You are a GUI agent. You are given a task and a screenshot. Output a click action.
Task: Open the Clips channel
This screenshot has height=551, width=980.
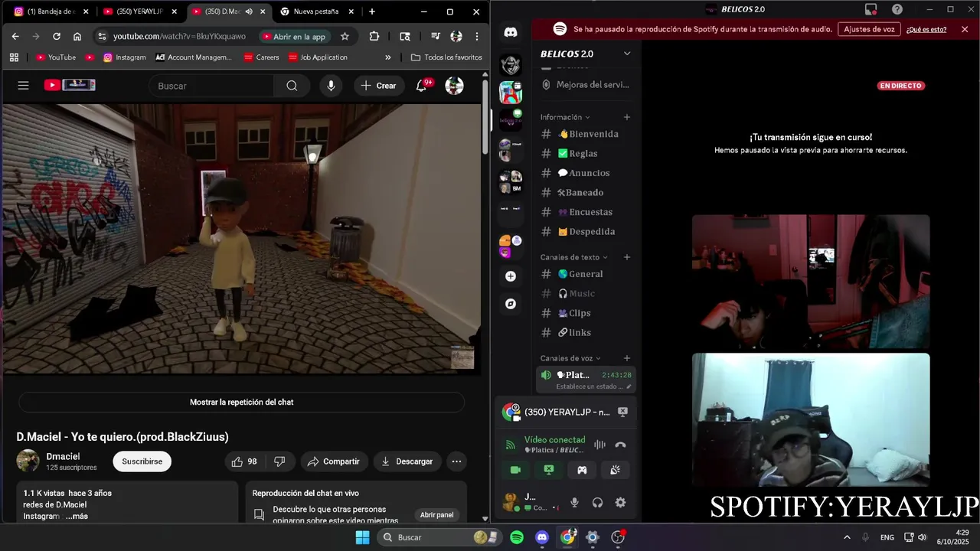[586, 313]
